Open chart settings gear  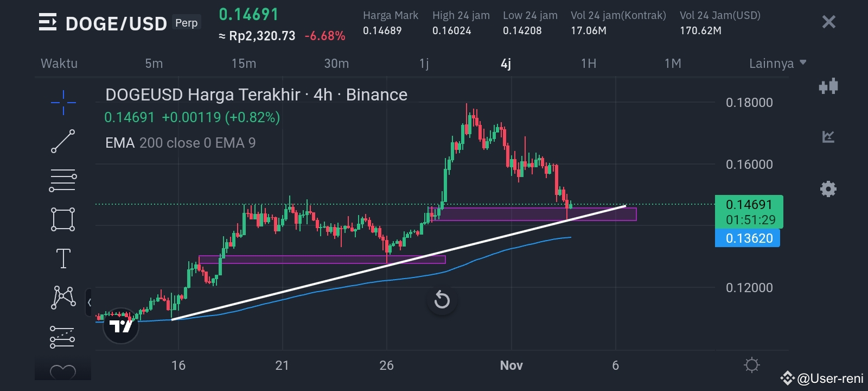click(x=828, y=189)
